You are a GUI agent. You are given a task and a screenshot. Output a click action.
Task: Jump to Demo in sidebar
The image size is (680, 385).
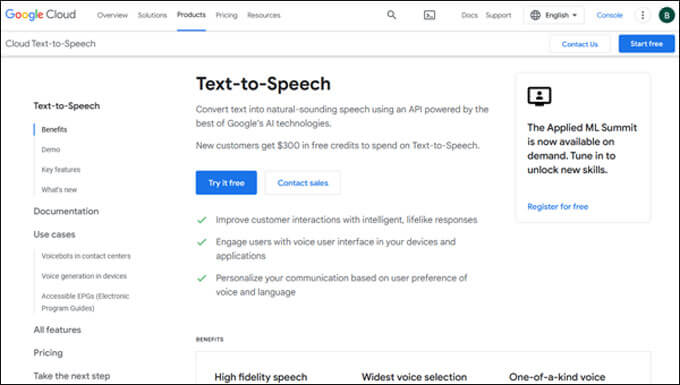point(51,149)
